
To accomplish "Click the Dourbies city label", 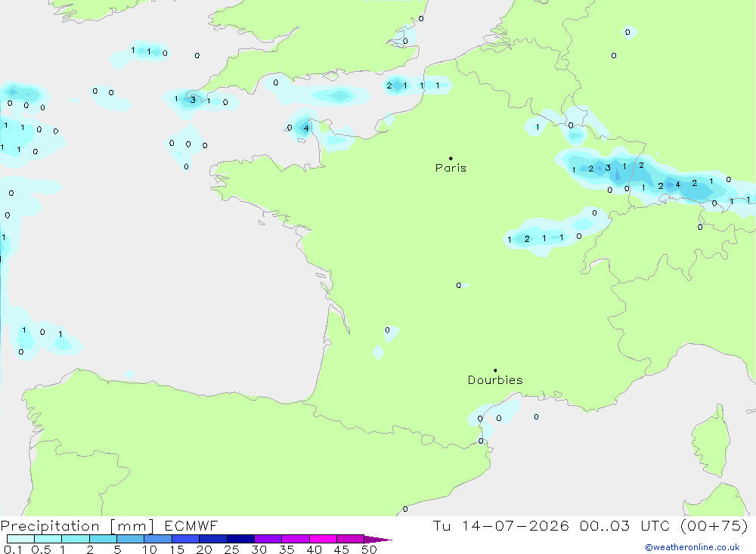I will (495, 380).
